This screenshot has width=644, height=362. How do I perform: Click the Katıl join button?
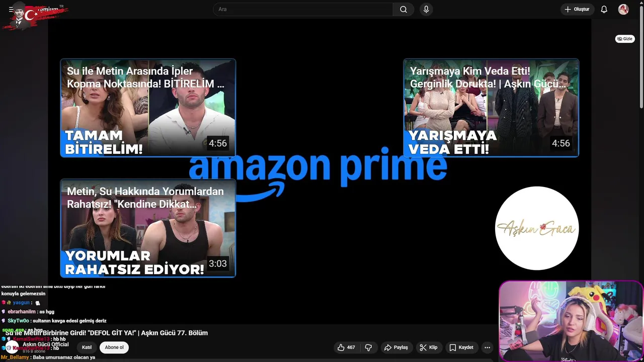pos(87,347)
